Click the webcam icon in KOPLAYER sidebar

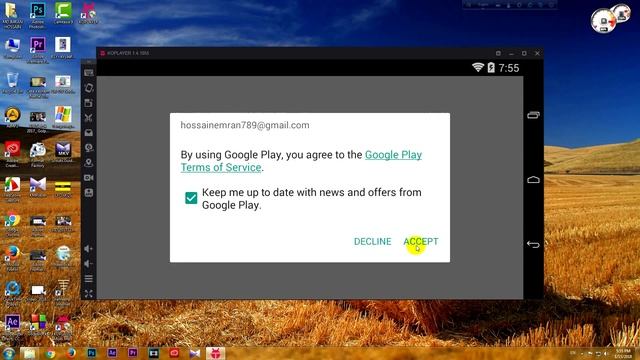pos(89,148)
